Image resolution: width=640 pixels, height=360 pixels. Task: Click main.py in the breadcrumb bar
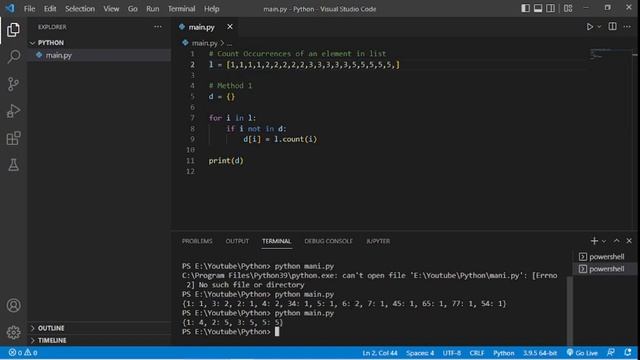click(x=204, y=43)
